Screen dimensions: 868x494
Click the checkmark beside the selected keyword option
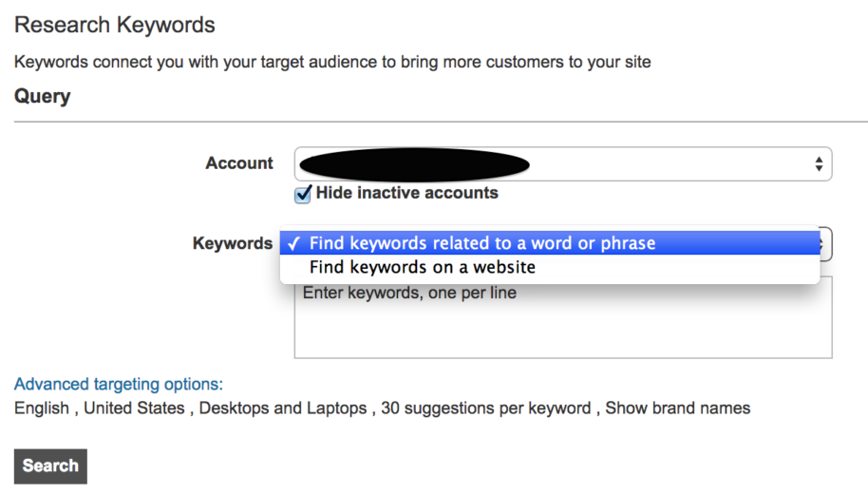click(294, 243)
